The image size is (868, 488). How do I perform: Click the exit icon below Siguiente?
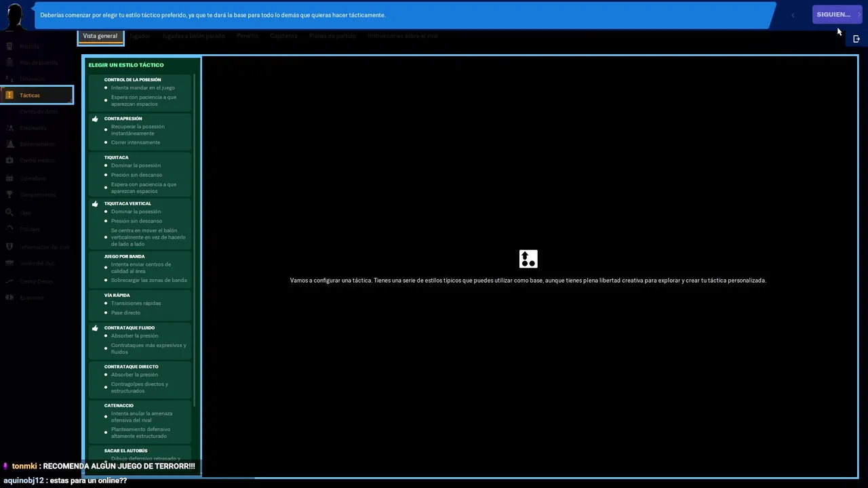pos(856,39)
